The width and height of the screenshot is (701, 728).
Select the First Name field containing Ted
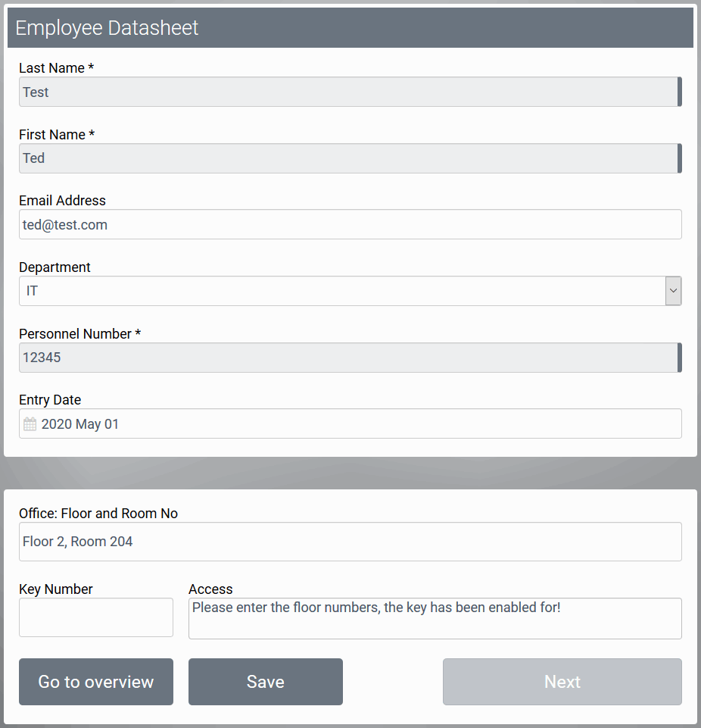pos(348,158)
